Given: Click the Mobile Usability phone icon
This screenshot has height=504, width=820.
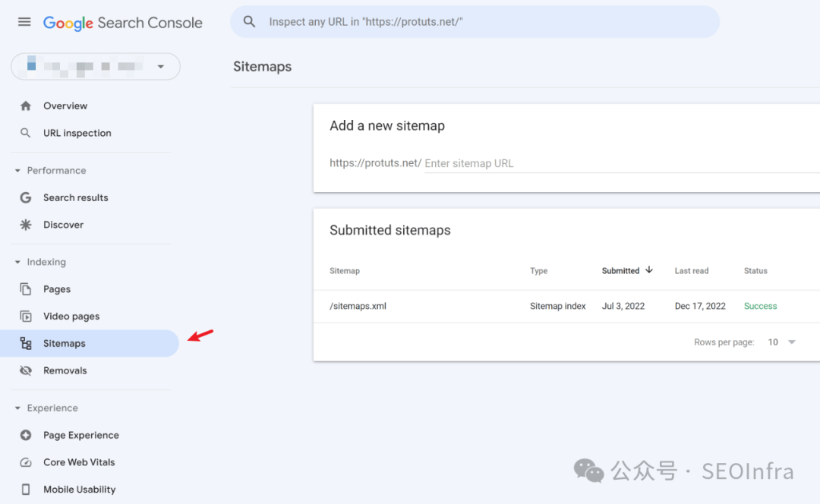Looking at the screenshot, I should coord(26,490).
